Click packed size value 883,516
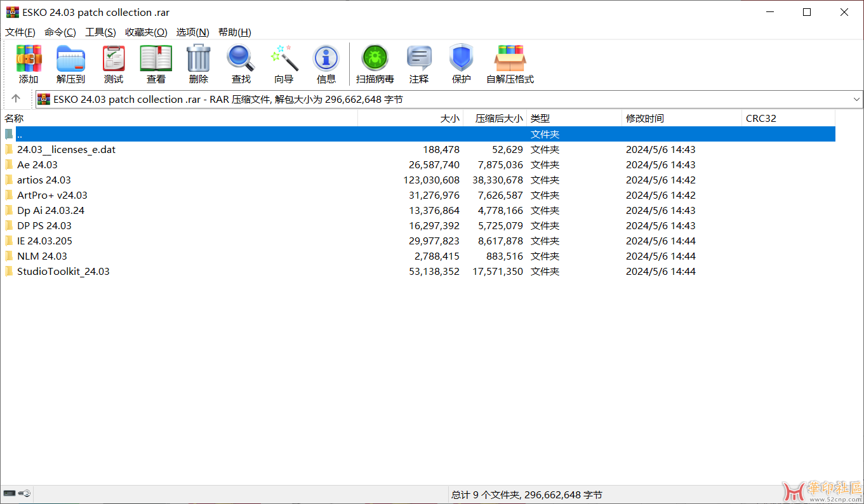 (x=504, y=256)
